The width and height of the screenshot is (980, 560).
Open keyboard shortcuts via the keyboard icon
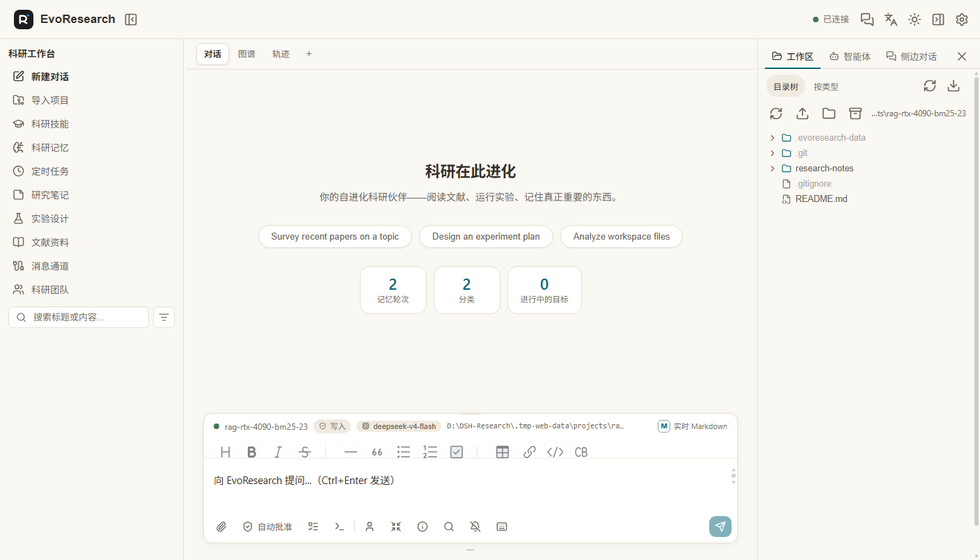pyautogui.click(x=502, y=527)
